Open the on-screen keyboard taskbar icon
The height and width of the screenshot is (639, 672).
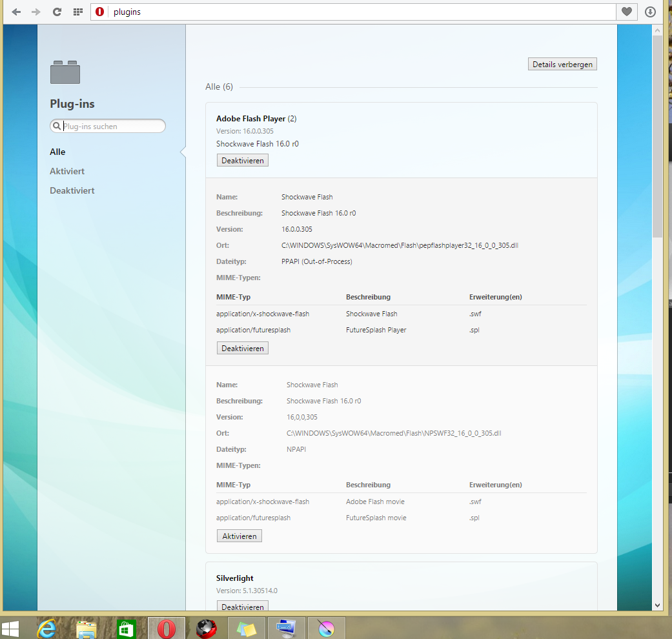click(286, 629)
